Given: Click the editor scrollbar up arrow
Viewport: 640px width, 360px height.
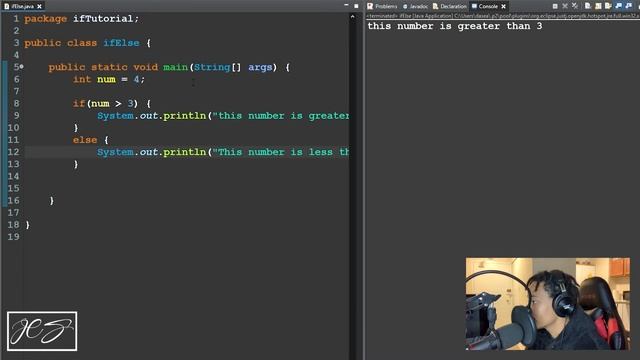Looking at the screenshot, I should click(x=353, y=17).
